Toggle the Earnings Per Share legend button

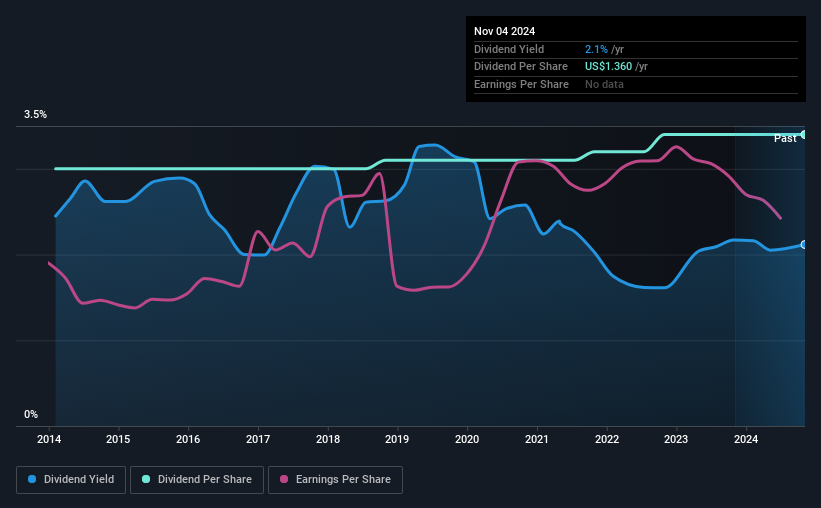[335, 480]
